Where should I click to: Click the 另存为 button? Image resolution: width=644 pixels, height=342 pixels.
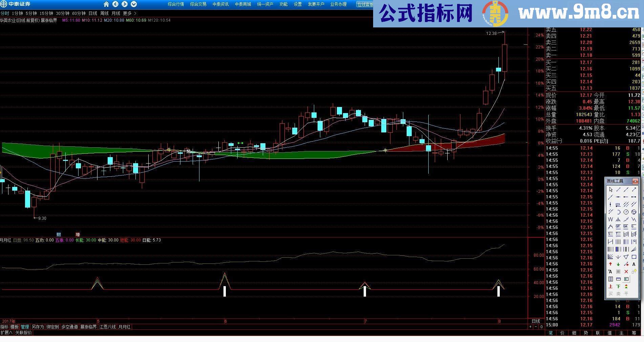[x=38, y=327]
